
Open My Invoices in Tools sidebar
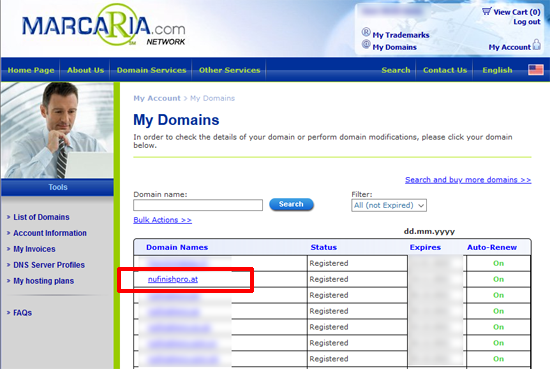34,249
